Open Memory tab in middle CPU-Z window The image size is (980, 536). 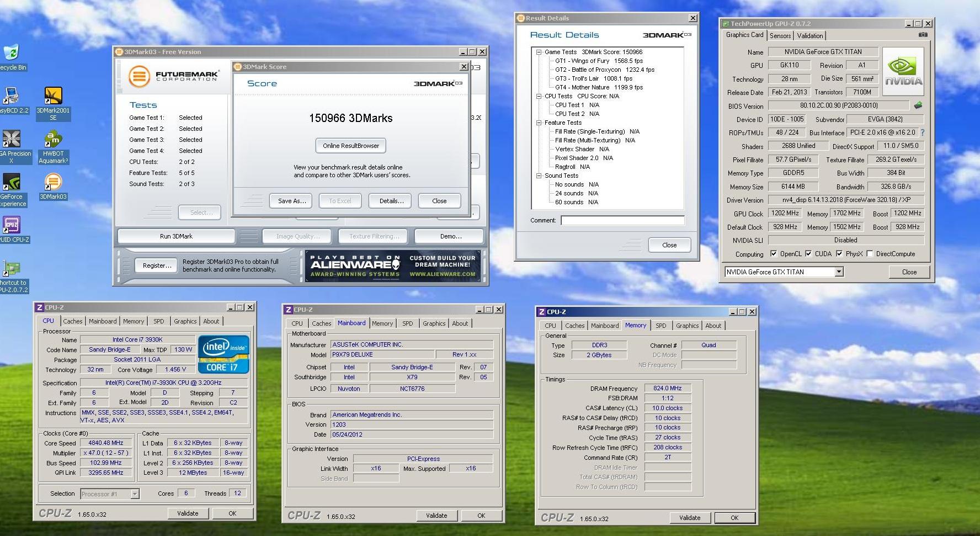382,323
